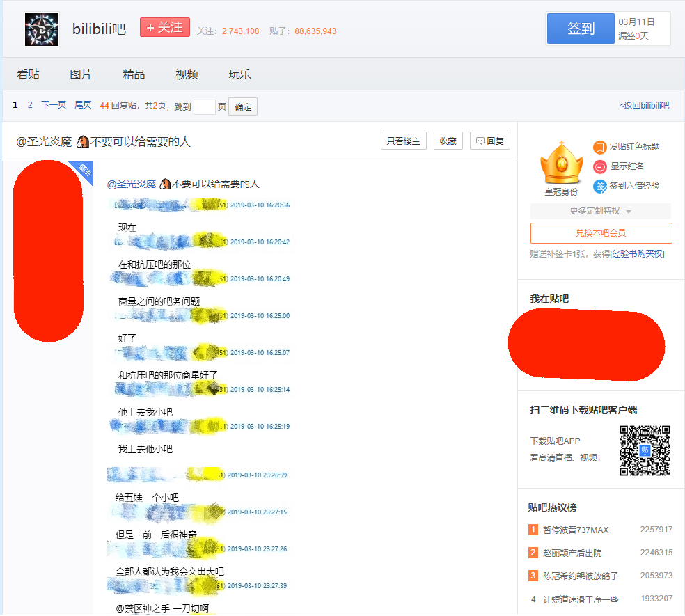Open the 精品 tab

(x=134, y=74)
